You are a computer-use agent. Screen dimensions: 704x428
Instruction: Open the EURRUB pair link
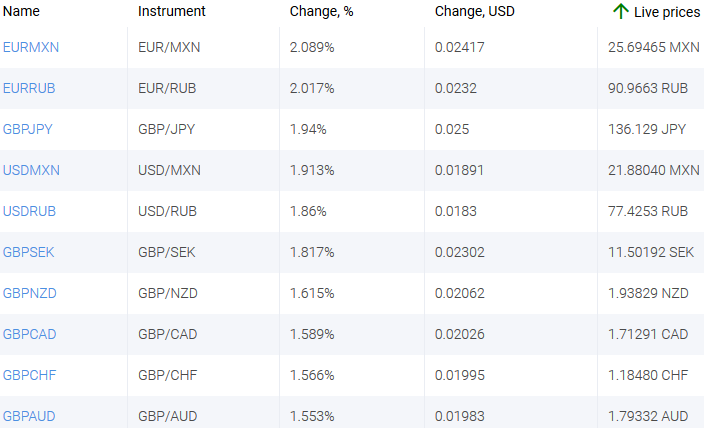coord(29,88)
